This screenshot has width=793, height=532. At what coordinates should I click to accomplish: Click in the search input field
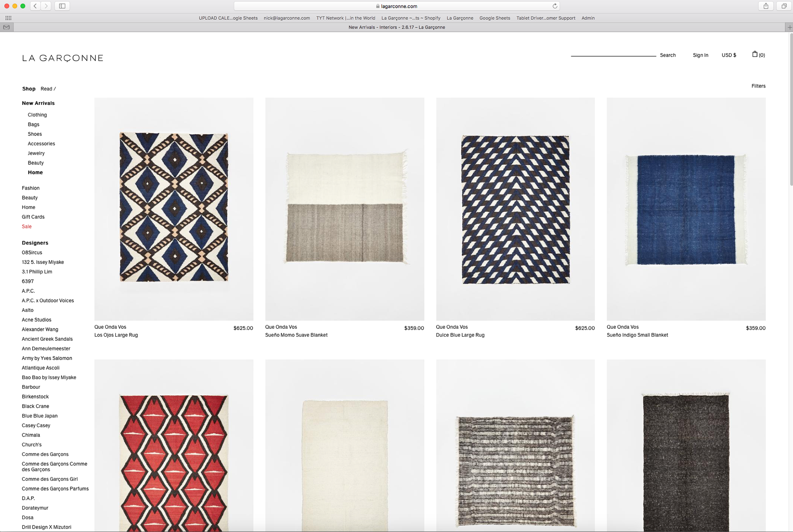[x=613, y=54]
